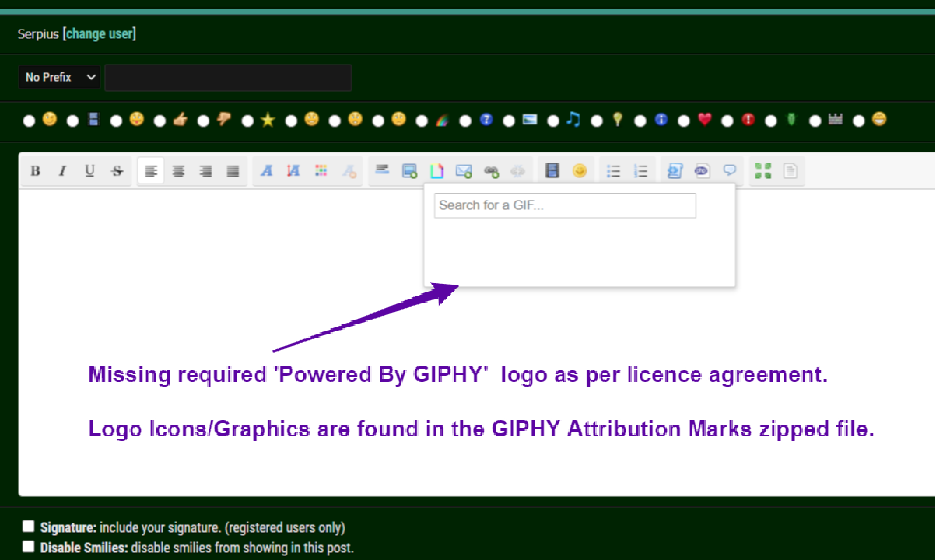Insert a numbered list
The height and width of the screenshot is (560, 936).
[x=640, y=171]
